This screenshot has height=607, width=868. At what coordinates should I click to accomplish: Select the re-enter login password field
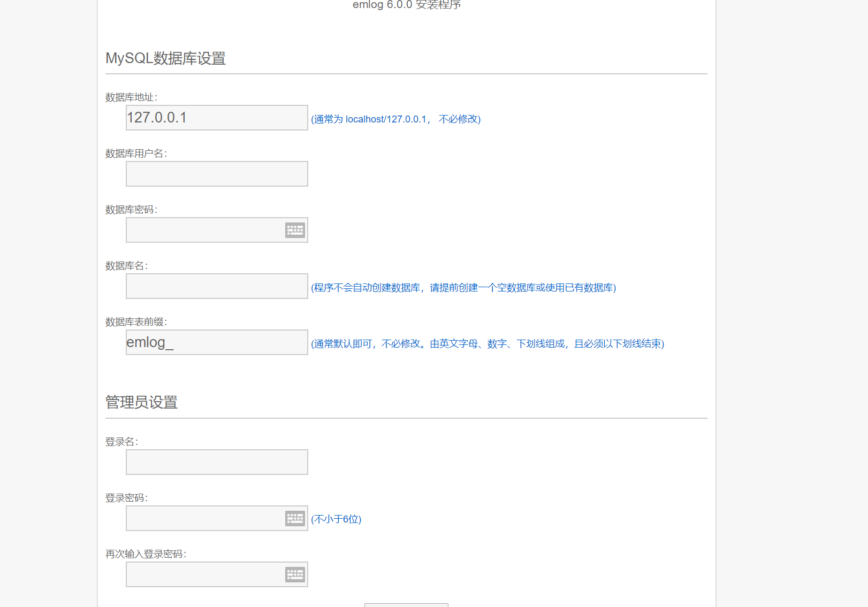point(203,574)
